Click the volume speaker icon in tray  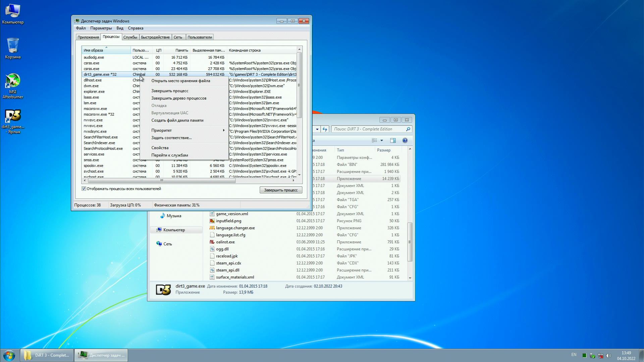pyautogui.click(x=608, y=356)
